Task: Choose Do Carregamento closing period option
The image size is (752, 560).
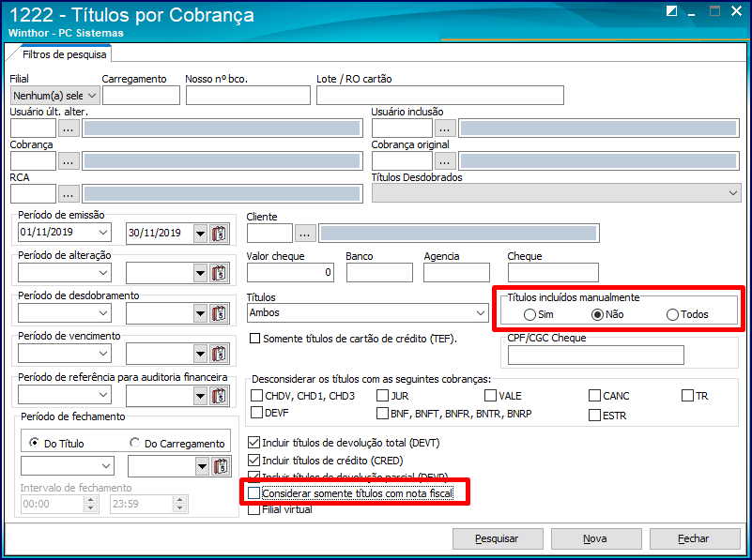Action: 135,443
